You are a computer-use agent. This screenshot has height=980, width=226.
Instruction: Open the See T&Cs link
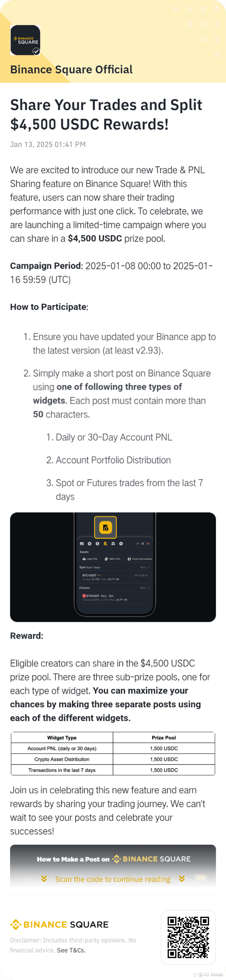[71, 950]
